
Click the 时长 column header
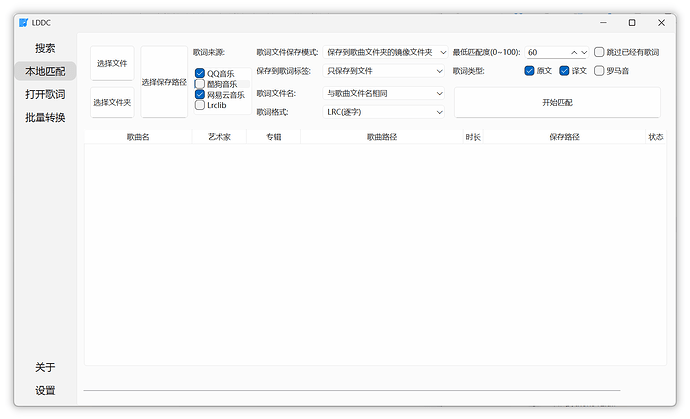click(x=473, y=137)
